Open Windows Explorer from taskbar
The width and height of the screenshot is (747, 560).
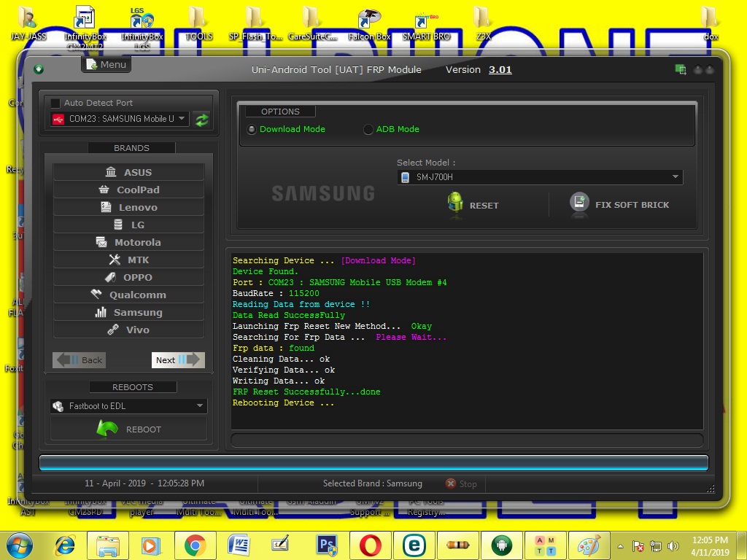(x=108, y=545)
